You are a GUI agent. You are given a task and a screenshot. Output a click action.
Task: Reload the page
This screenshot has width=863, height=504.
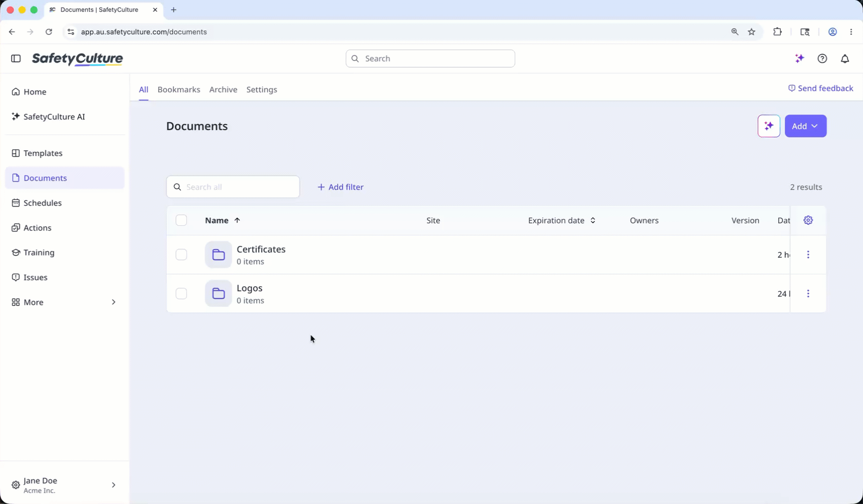tap(49, 32)
